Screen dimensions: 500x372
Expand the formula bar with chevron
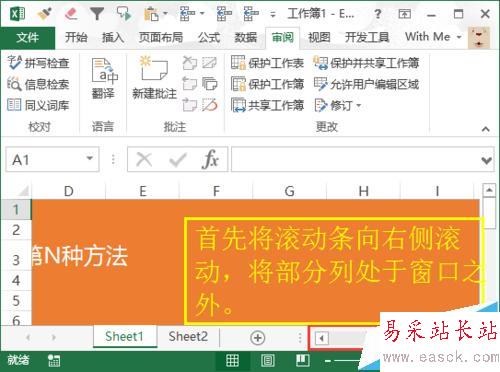[487, 160]
